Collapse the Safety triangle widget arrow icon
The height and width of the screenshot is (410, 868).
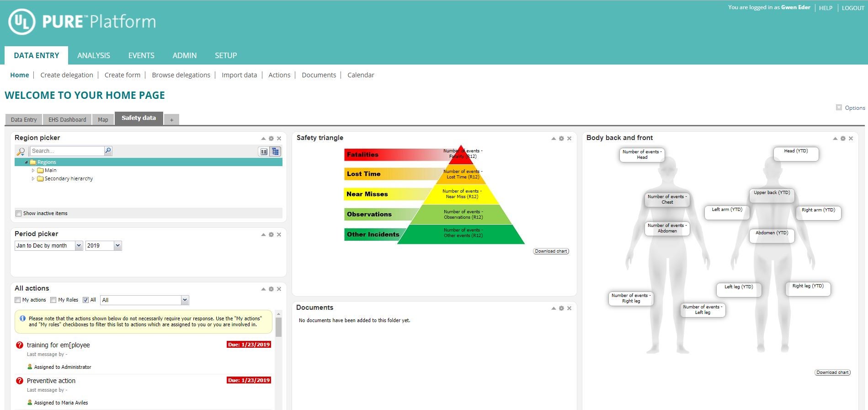pyautogui.click(x=554, y=139)
